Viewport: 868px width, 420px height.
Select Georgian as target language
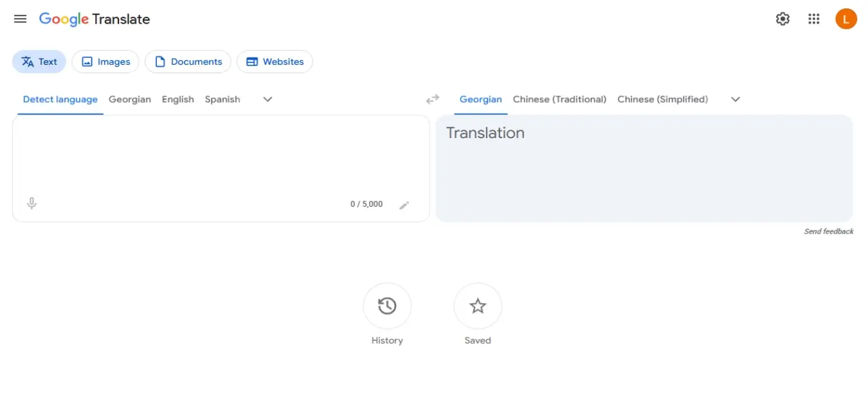[x=481, y=100]
